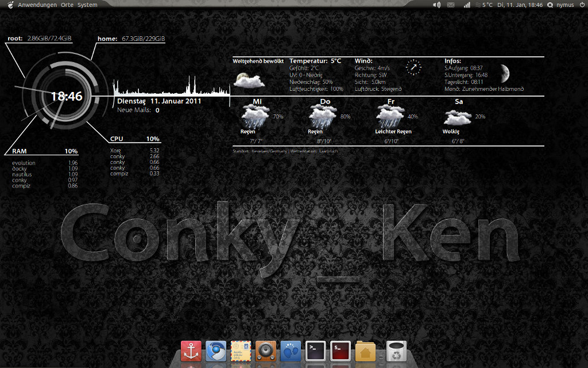588x368 pixels.
Task: Click the evolution 1.96 RAM row
Action: pyautogui.click(x=45, y=163)
